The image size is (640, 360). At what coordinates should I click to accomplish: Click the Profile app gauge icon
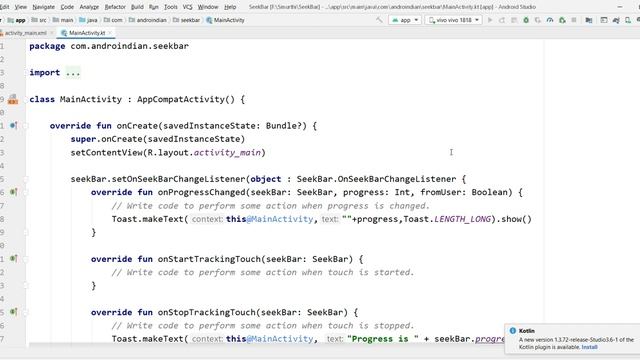550,20
